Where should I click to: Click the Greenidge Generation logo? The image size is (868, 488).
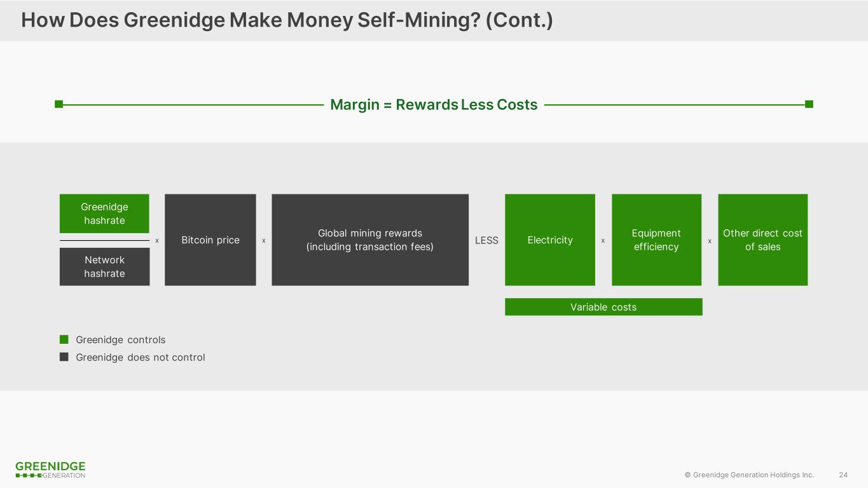click(x=50, y=470)
